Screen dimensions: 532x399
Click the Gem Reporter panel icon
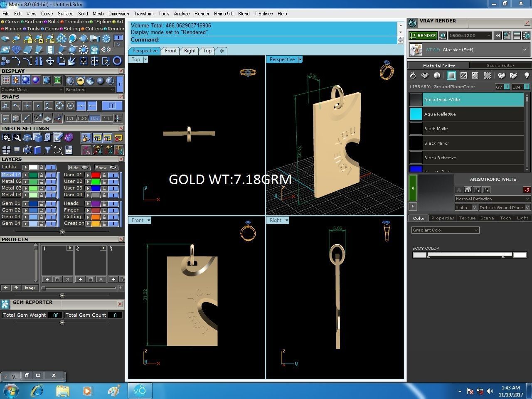click(5, 304)
